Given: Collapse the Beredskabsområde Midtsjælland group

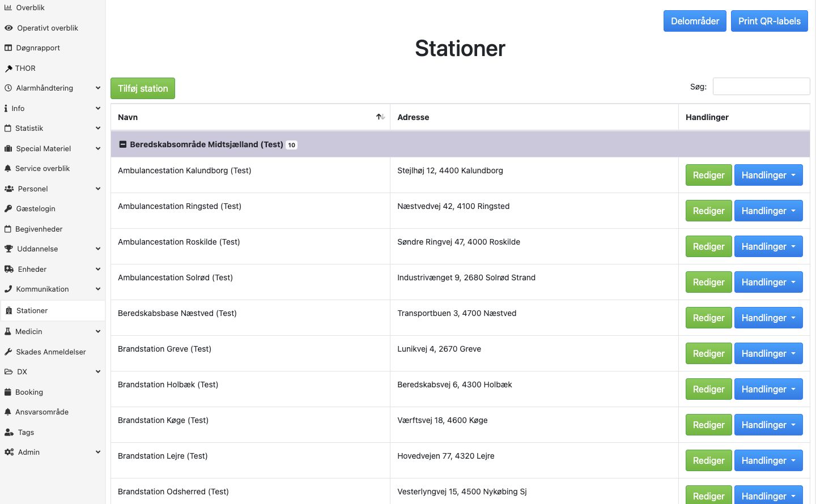Looking at the screenshot, I should (x=122, y=145).
